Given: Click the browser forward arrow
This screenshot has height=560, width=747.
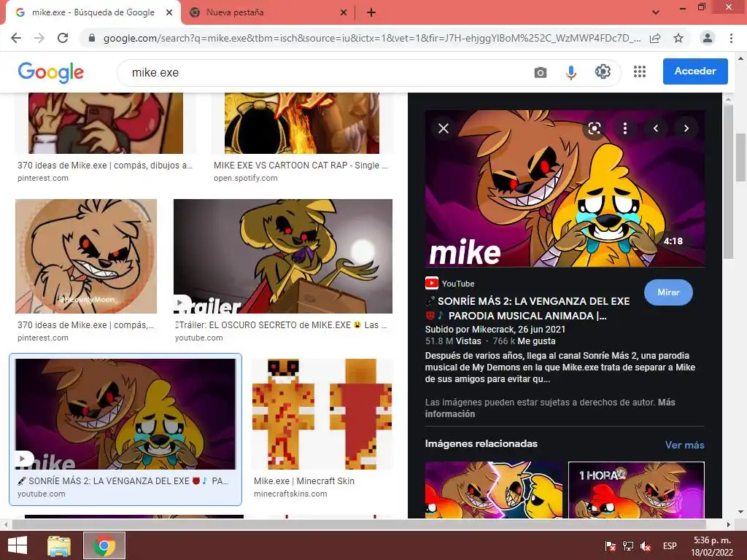Looking at the screenshot, I should point(39,38).
